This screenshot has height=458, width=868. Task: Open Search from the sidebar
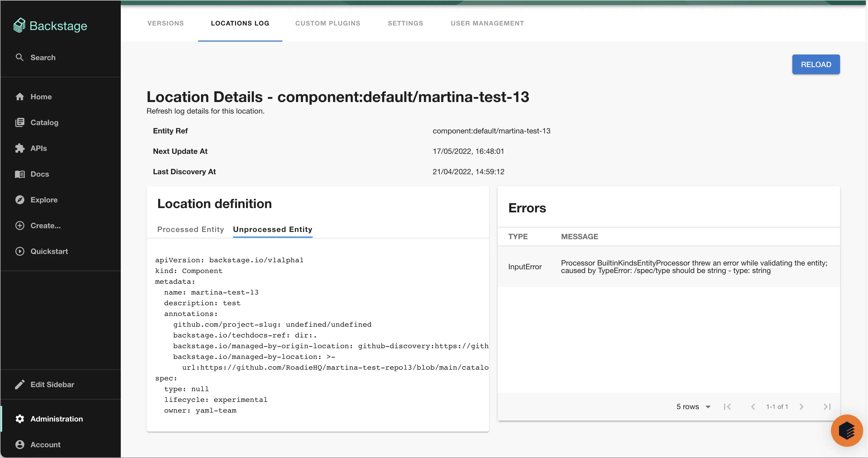tap(20, 57)
